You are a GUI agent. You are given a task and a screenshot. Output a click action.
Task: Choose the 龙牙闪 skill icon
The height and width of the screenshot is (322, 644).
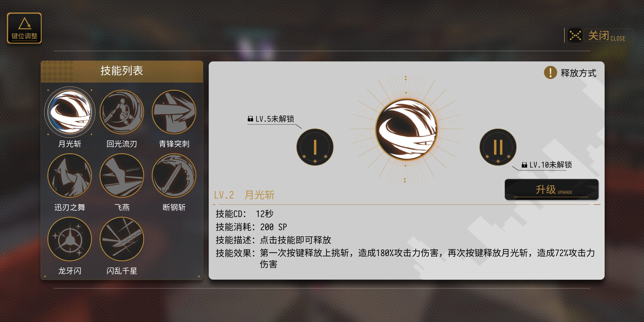(70, 239)
